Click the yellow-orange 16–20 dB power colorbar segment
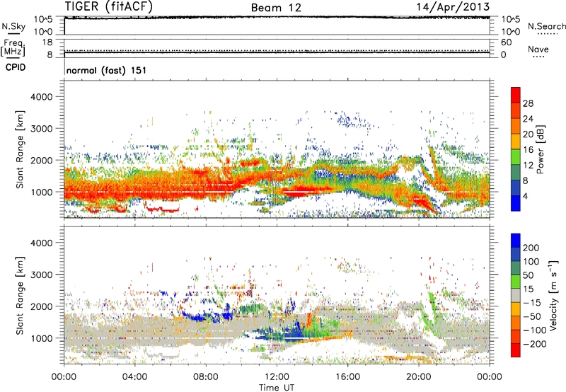566x392 pixels. tap(516, 142)
